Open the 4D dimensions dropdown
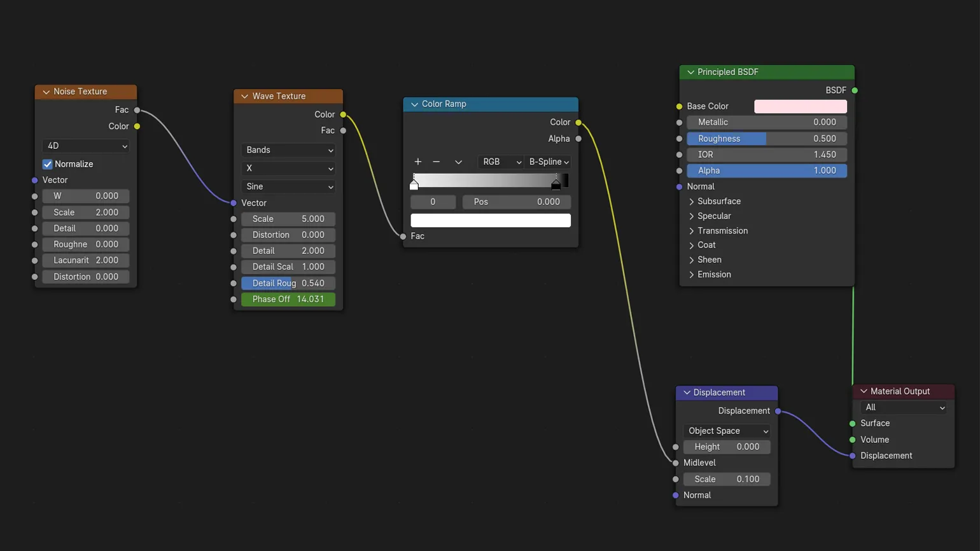980x551 pixels. click(86, 146)
